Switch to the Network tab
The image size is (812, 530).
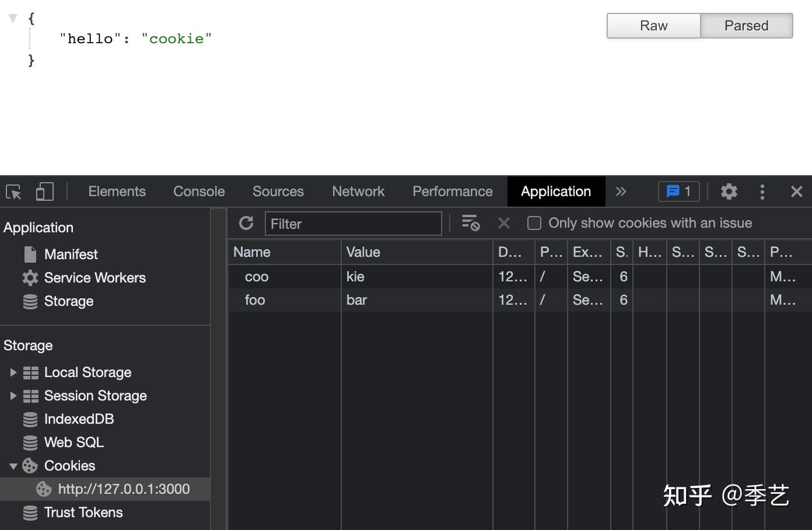pyautogui.click(x=358, y=191)
